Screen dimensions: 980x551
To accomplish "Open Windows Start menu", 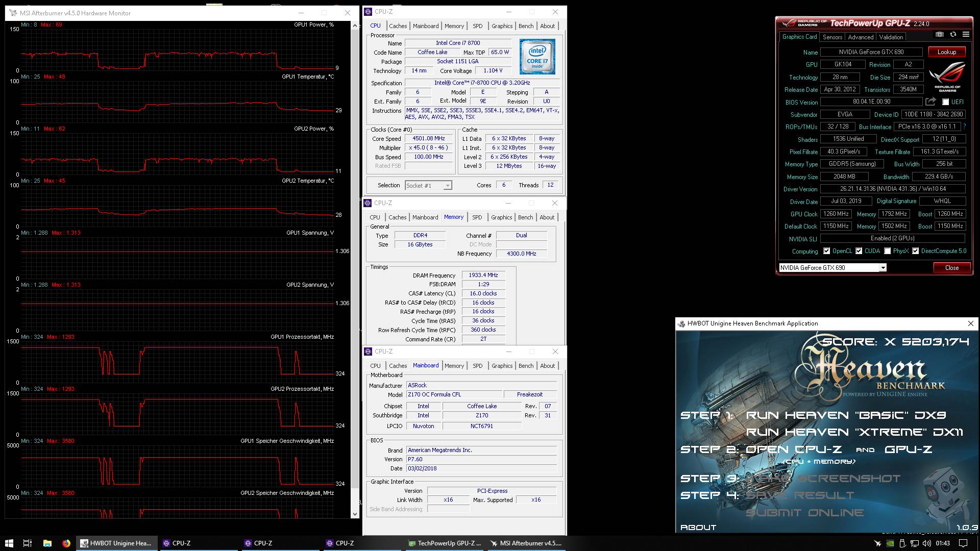I will tap(9, 543).
